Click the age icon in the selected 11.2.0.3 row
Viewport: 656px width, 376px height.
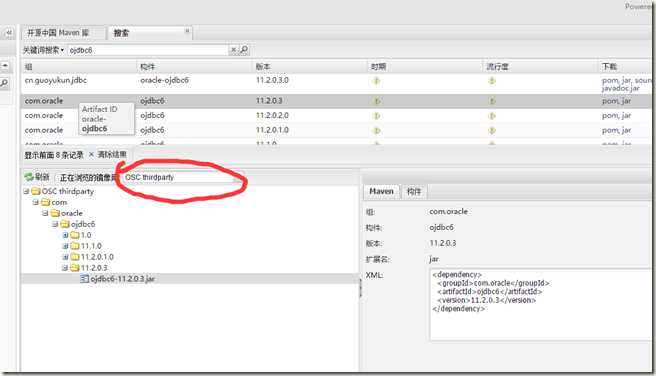tap(377, 101)
